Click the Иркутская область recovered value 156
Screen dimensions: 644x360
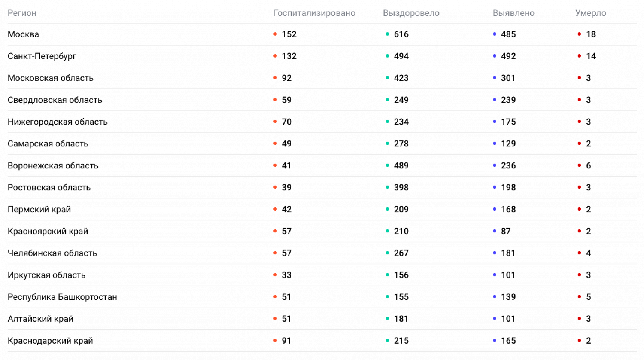click(401, 275)
